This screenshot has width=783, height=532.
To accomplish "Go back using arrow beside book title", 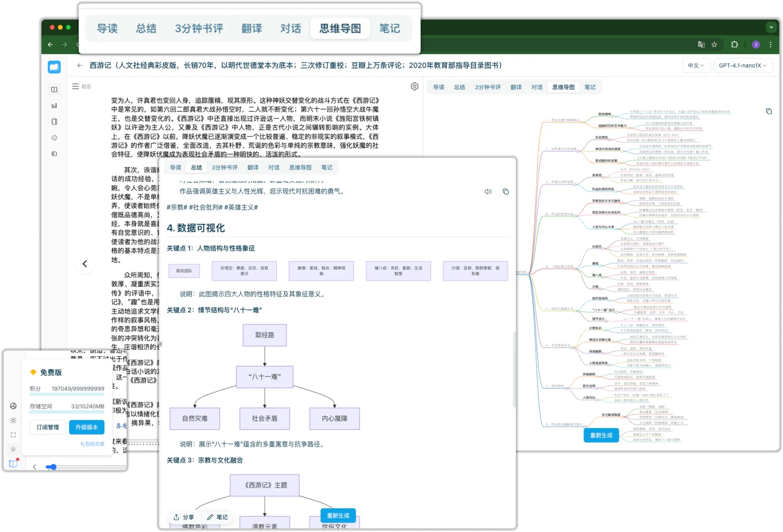I will pyautogui.click(x=80, y=65).
